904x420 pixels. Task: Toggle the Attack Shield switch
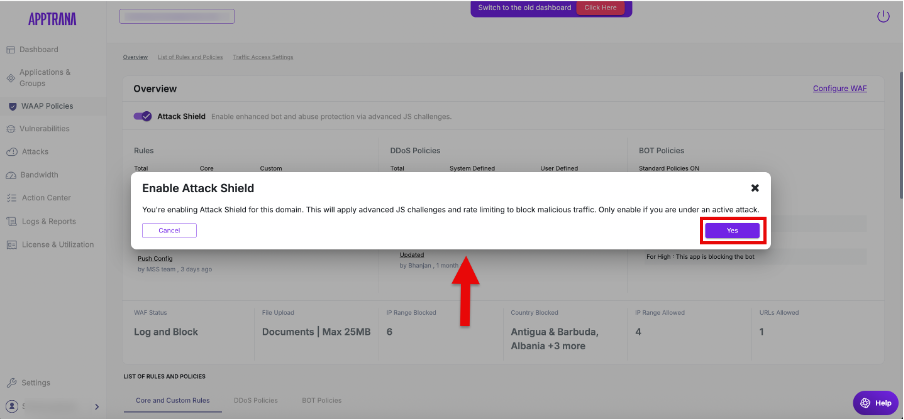click(x=142, y=116)
